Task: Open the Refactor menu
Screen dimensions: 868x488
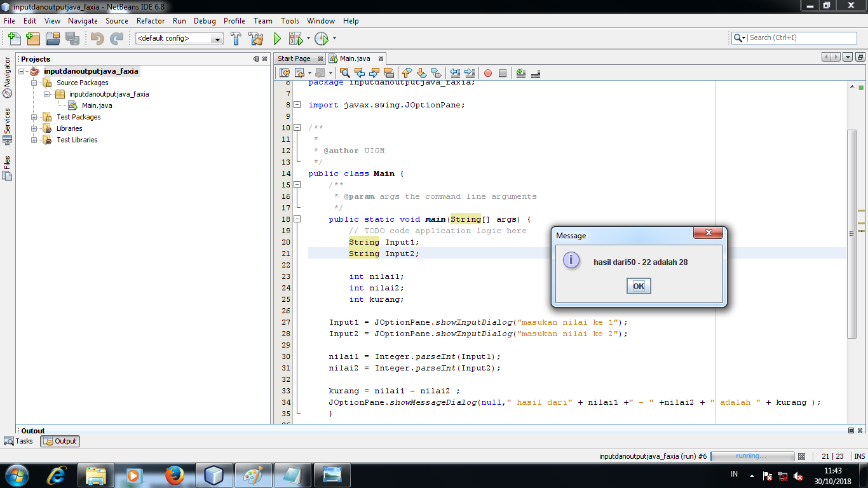Action: point(150,20)
